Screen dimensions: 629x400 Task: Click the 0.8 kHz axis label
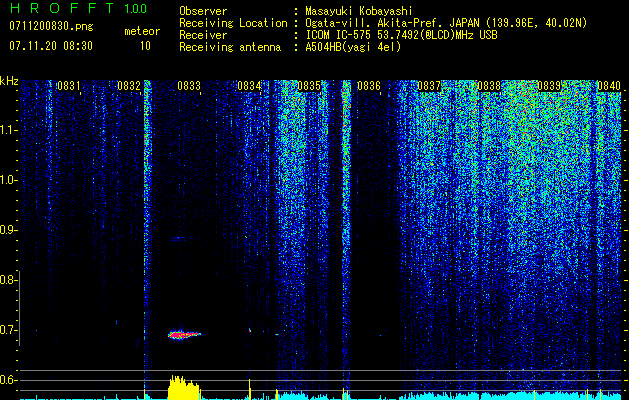click(8, 280)
